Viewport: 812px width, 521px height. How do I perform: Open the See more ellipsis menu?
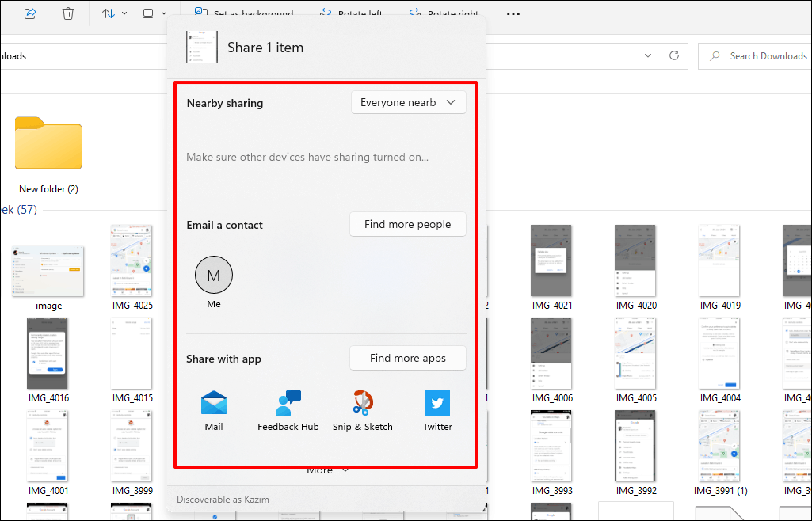(x=513, y=13)
